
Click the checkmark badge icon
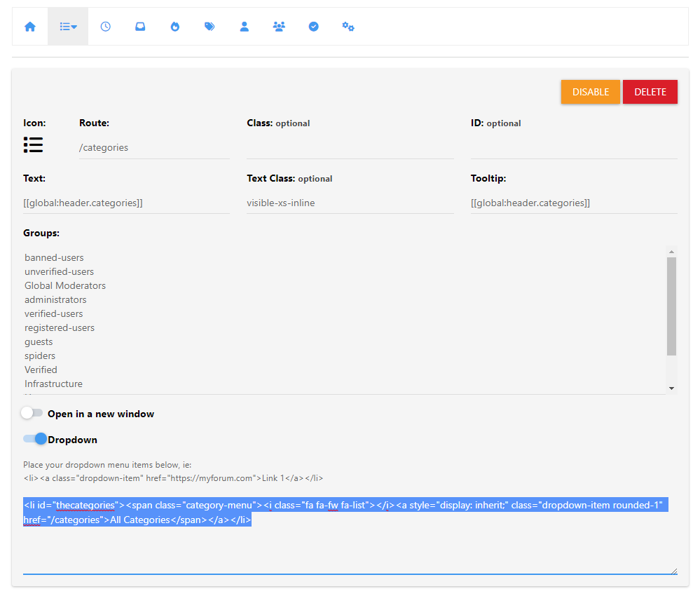click(x=314, y=27)
